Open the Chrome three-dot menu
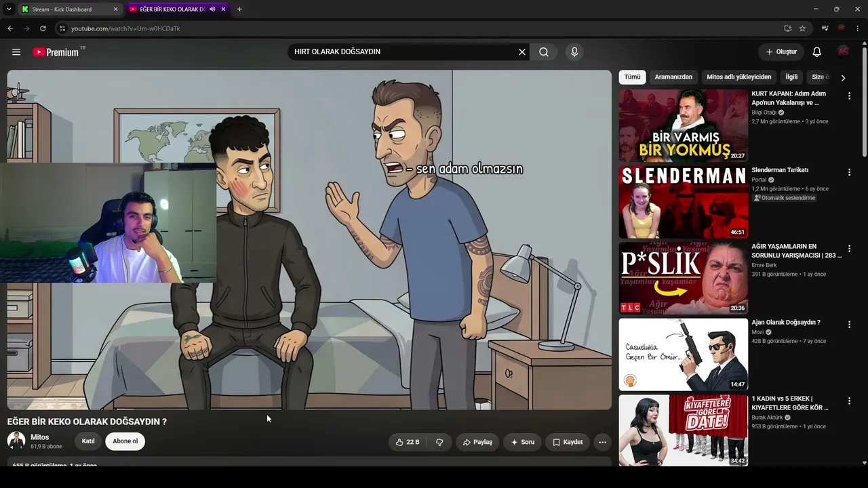This screenshot has width=868, height=488. pos(858,28)
